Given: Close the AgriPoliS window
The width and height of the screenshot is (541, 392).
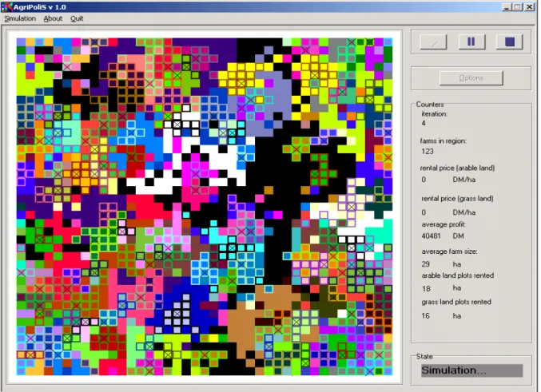Looking at the screenshot, I should 529,7.
